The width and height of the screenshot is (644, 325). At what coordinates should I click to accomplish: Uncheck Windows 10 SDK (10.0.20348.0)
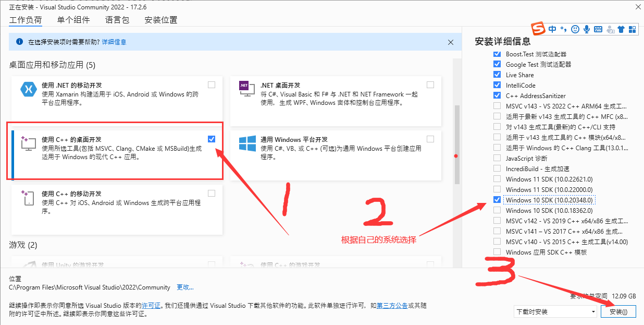click(x=497, y=200)
